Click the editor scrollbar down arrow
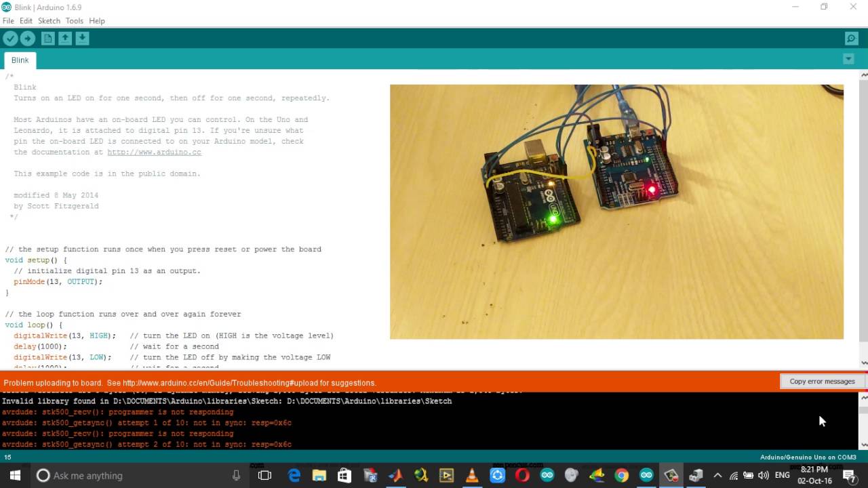This screenshot has height=488, width=868. click(x=863, y=363)
